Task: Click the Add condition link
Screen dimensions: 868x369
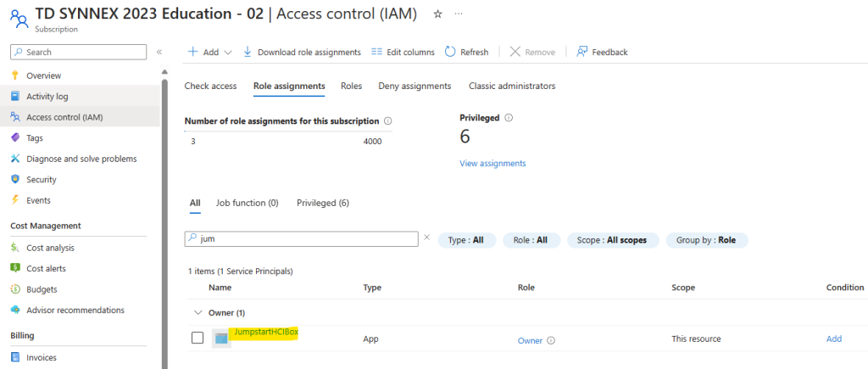Action: 834,338
